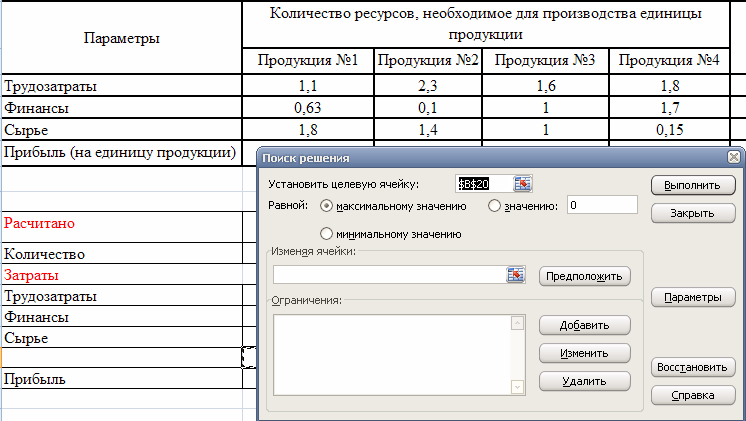This screenshot has height=421, width=746.
Task: Select the Параметры header cell
Action: (122, 38)
